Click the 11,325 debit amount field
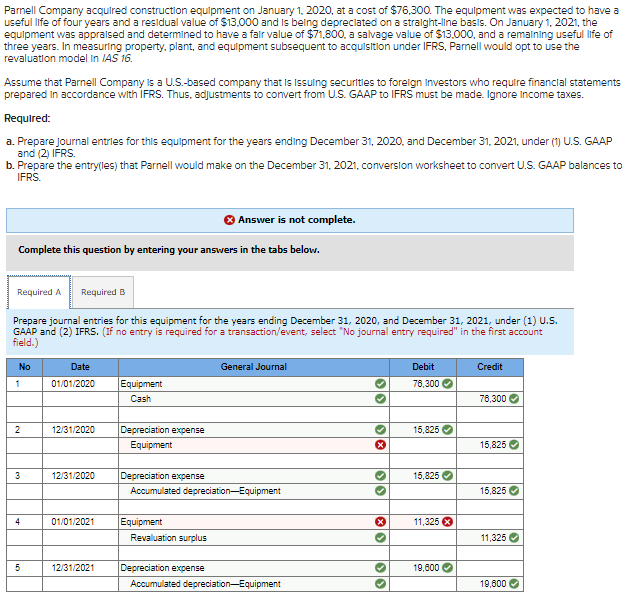This screenshot has height=598, width=630. point(423,522)
